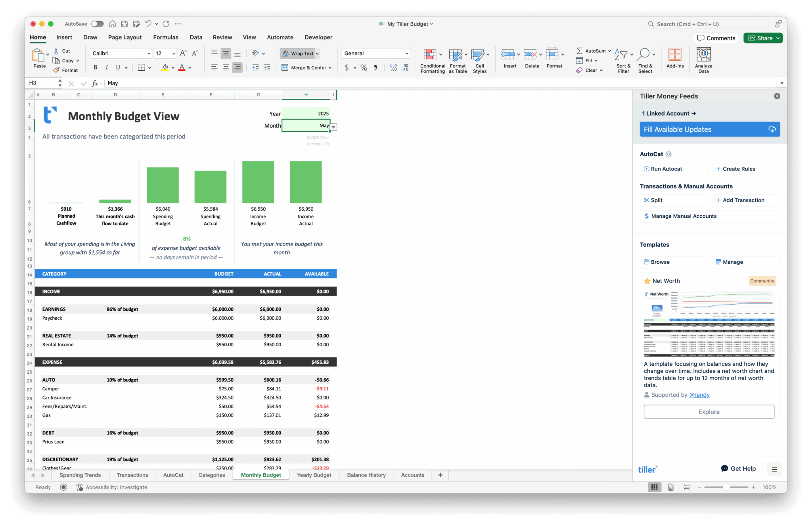Adjust the zoom slider
Viewport: 812px width, 526px height.
726,487
